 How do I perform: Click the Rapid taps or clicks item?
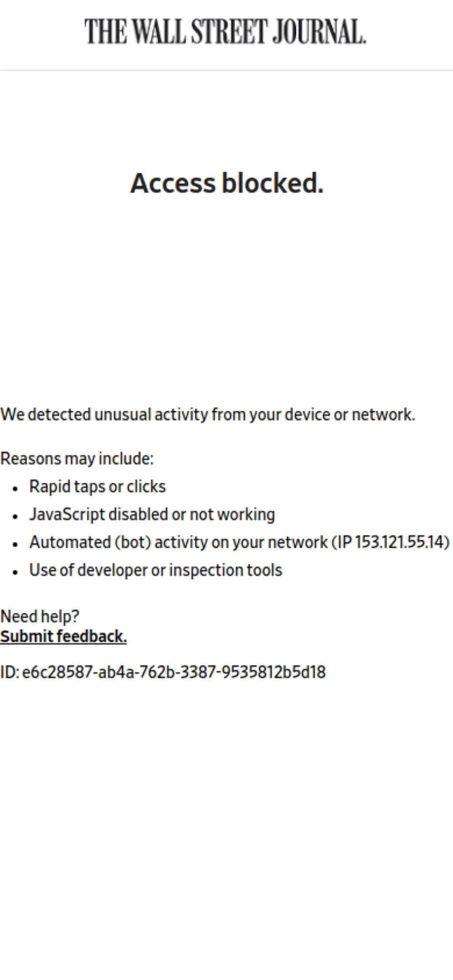(98, 487)
